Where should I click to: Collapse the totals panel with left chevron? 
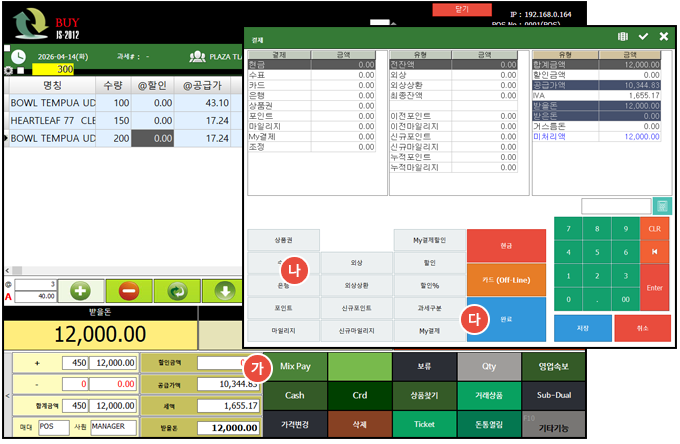click(7, 395)
